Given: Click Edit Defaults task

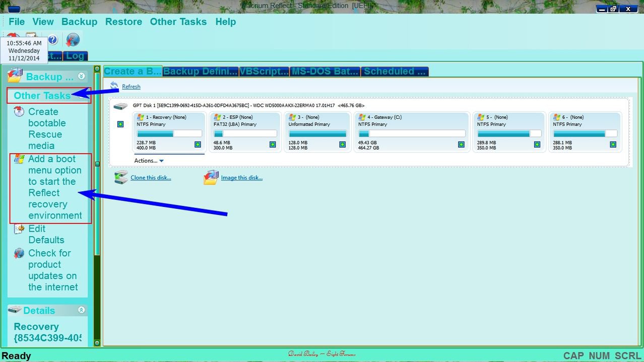Looking at the screenshot, I should click(x=46, y=235).
